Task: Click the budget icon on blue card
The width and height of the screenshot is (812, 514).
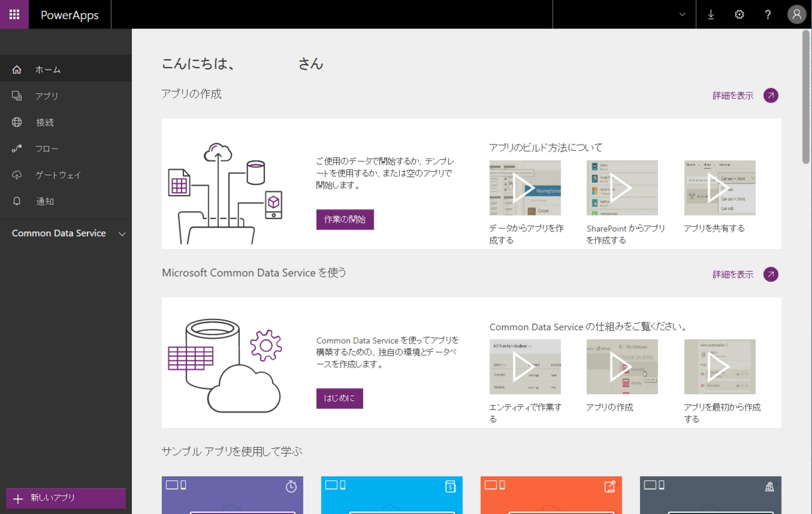Action: point(450,486)
